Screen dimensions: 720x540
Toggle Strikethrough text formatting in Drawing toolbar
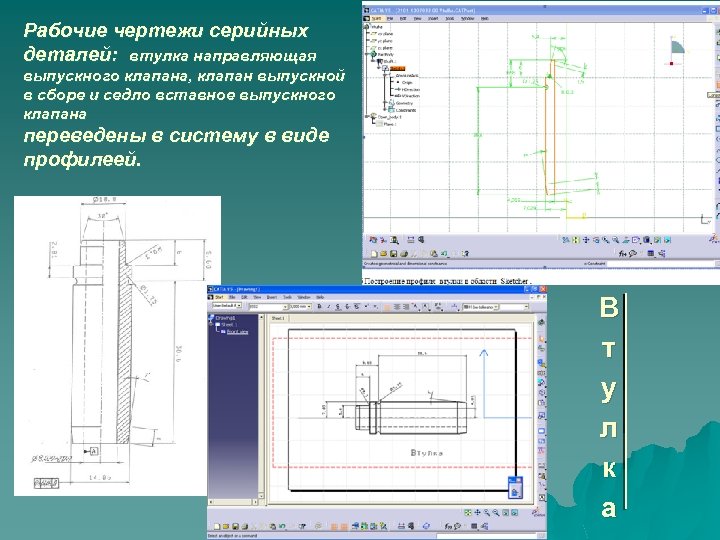[x=347, y=306]
